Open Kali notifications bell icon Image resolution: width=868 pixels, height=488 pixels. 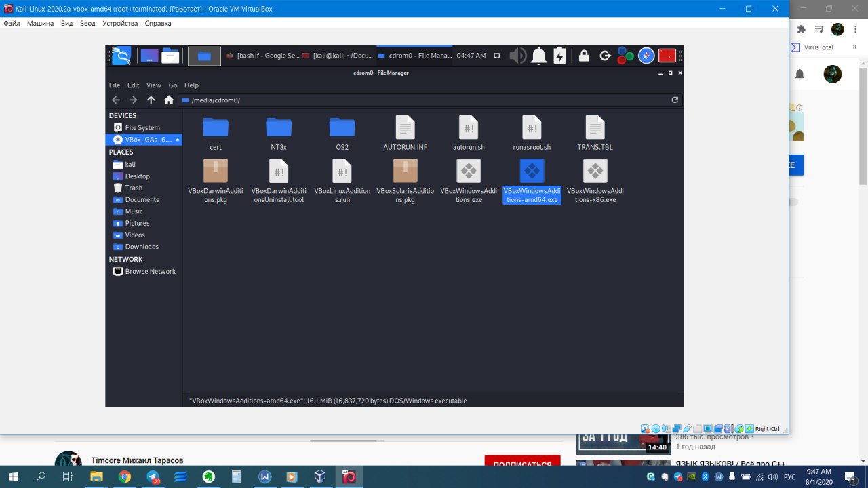click(538, 56)
